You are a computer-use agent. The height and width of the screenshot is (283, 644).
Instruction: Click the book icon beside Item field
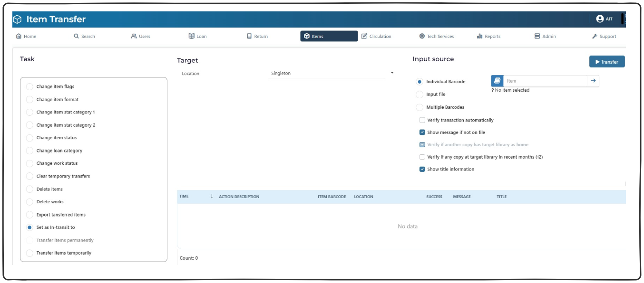(497, 81)
